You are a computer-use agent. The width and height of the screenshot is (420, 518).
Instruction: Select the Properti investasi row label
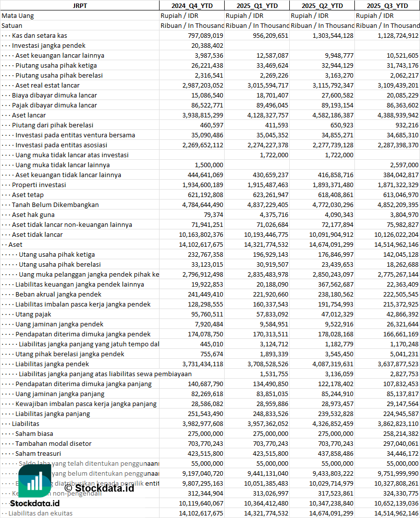[x=39, y=185]
